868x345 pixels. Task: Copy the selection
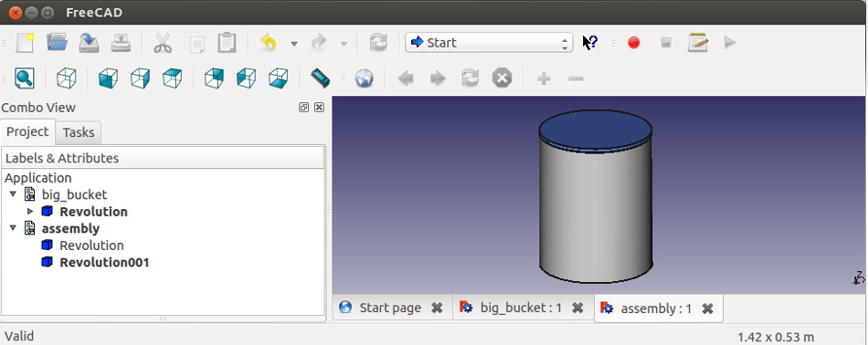(x=195, y=43)
